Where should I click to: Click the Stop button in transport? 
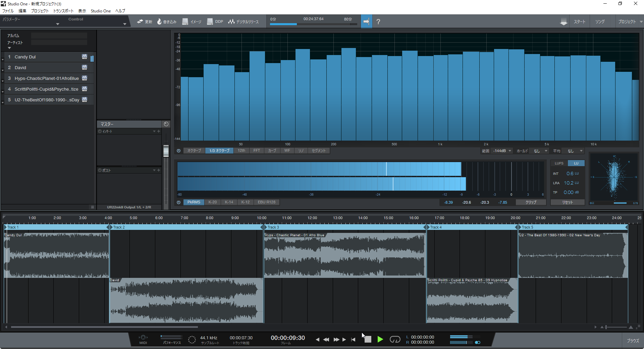368,339
